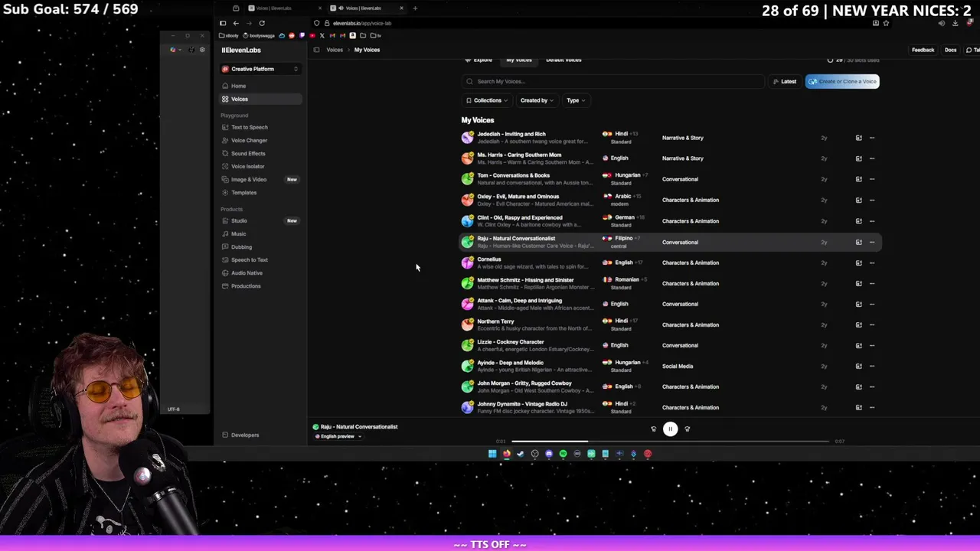This screenshot has height=551, width=980.
Task: Open the xBooty bookmark folder
Action: 227,35
